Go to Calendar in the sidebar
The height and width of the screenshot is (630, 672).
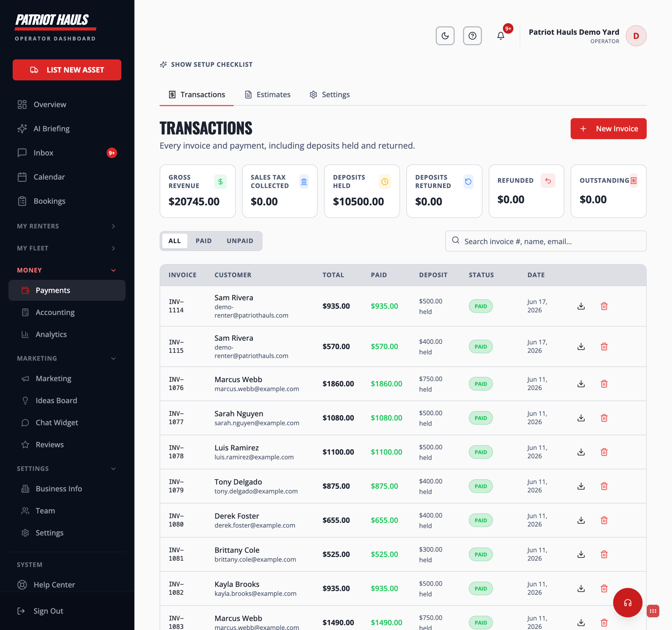point(67,177)
